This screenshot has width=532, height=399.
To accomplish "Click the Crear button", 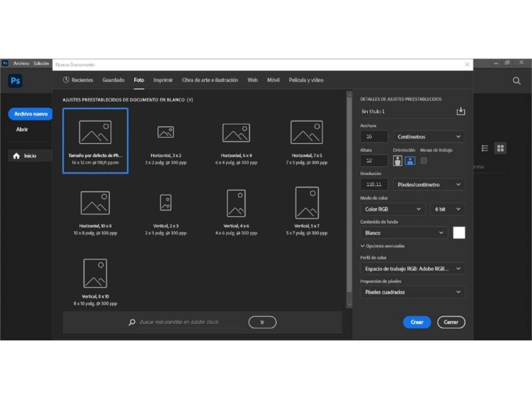I will click(417, 322).
